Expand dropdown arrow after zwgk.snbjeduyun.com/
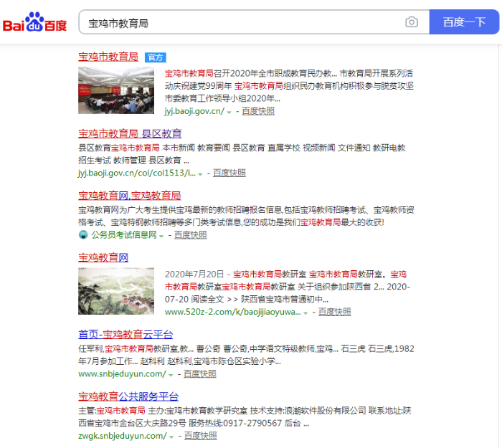The image size is (502, 448). tap(171, 437)
